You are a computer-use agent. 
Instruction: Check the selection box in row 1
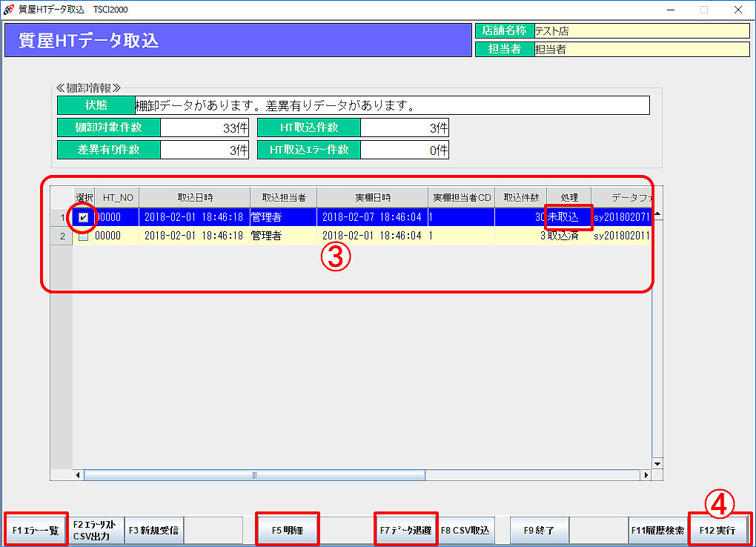point(84,217)
